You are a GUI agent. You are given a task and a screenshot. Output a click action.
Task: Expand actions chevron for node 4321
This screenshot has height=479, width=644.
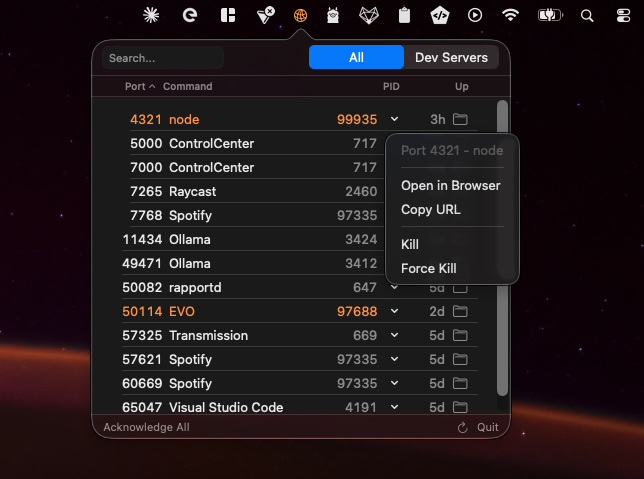[x=394, y=120]
